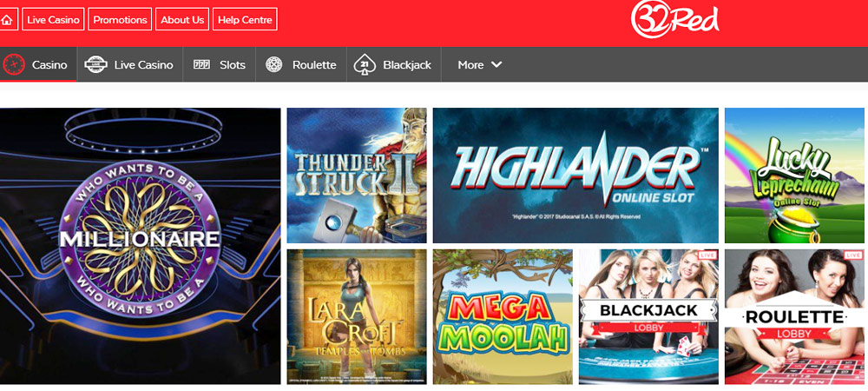Select Live Casino in the red top bar

(x=53, y=20)
